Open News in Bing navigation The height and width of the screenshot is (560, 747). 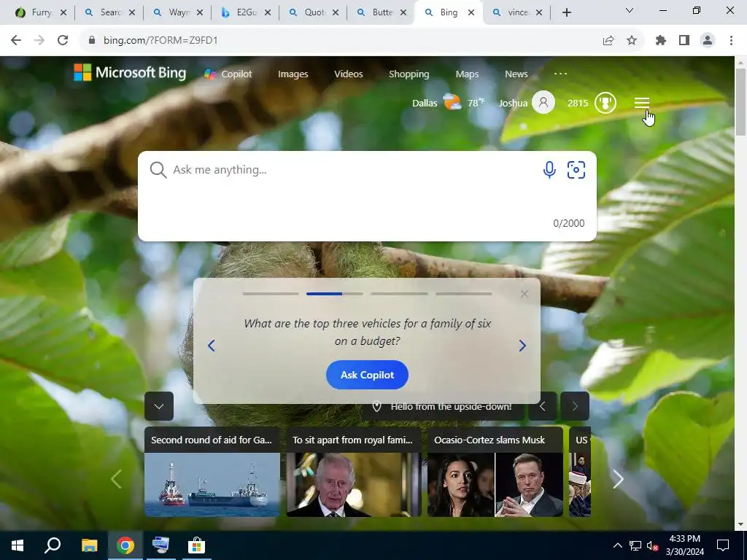[x=516, y=74]
